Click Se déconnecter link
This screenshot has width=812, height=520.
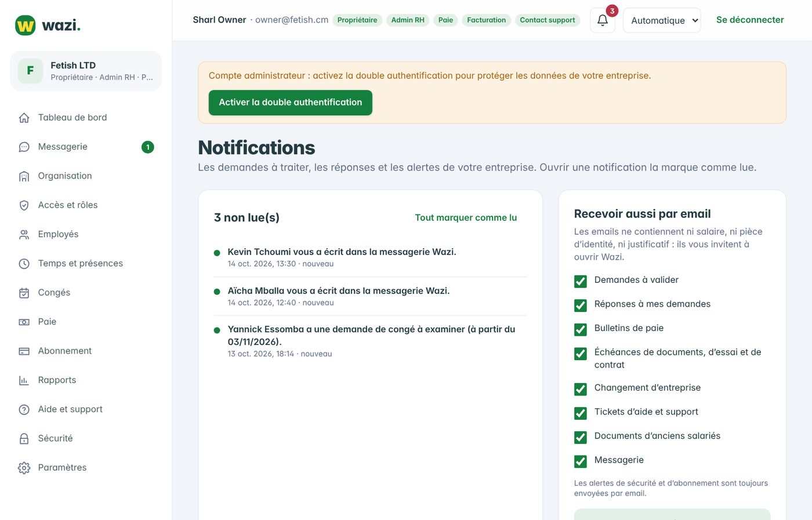(x=750, y=20)
